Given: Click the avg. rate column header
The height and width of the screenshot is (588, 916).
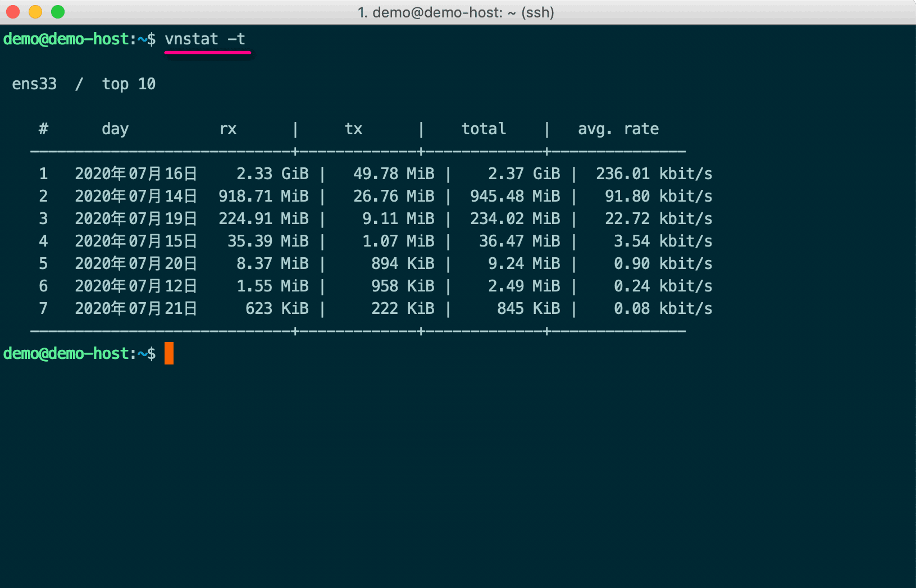Looking at the screenshot, I should click(x=618, y=129).
